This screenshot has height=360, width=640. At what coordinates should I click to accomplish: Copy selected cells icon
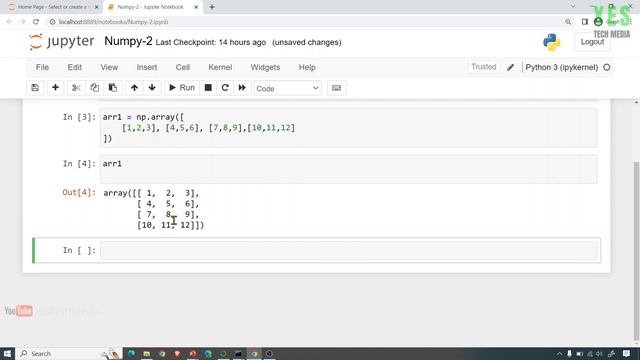[x=94, y=88]
